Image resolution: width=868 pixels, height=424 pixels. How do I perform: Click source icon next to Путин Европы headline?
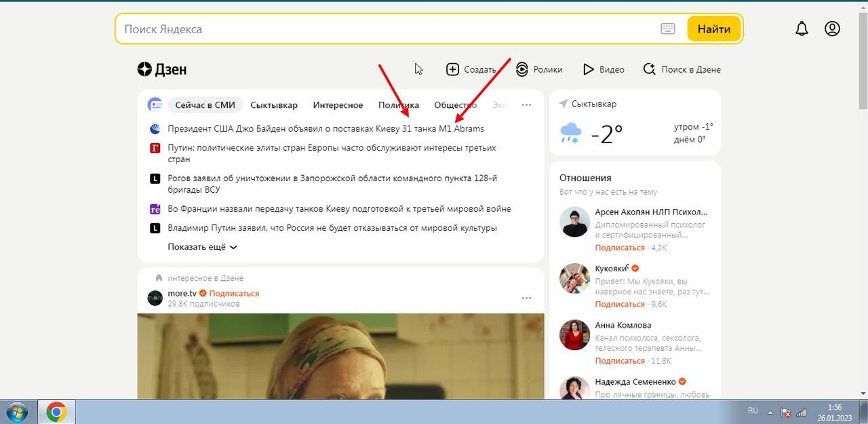(155, 147)
